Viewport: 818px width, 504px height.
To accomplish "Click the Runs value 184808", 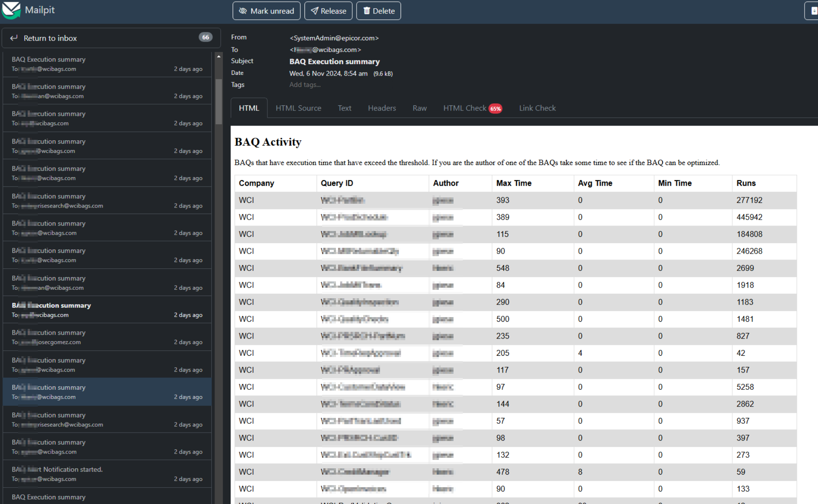I will point(749,234).
